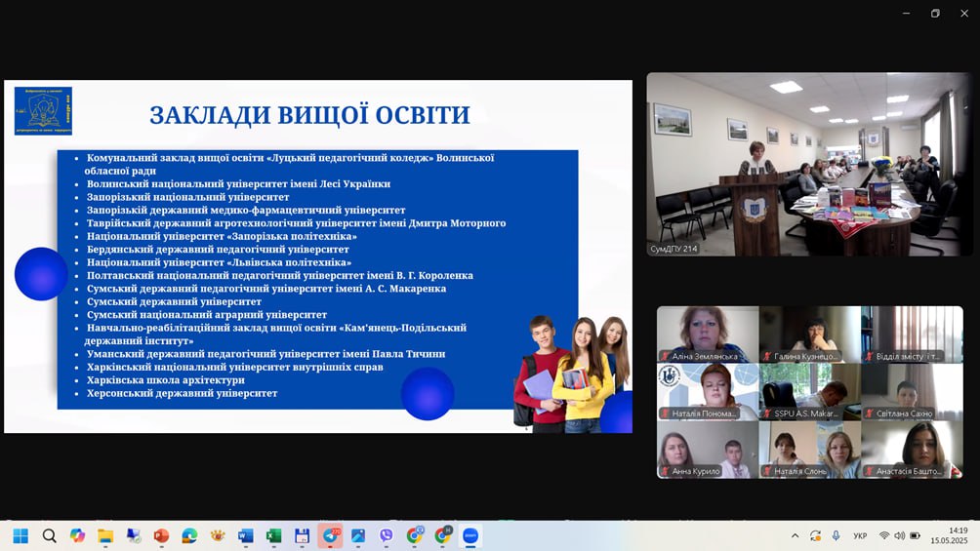
Task: Click Таврійський державний агротехнологічний університет line
Action: coord(296,223)
